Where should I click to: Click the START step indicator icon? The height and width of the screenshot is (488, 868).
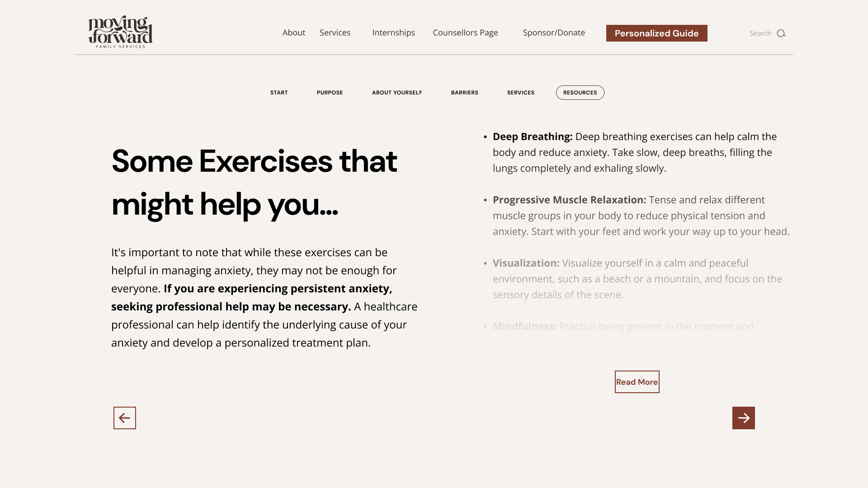click(279, 92)
